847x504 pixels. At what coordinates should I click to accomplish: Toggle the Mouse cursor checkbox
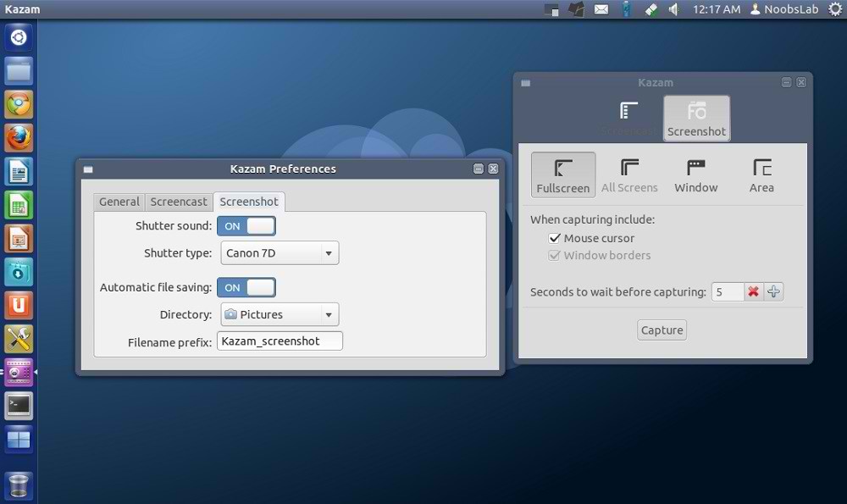point(554,238)
